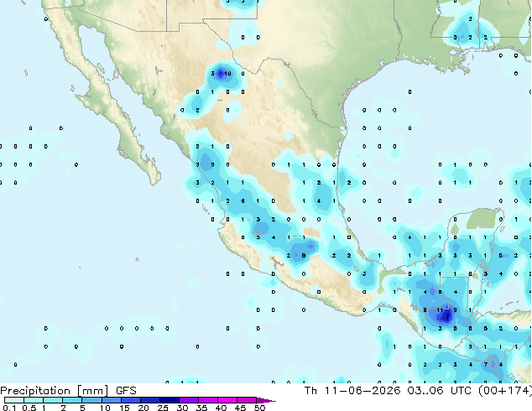Screen dimensions: 532x411
Task: Click the above-50 arrow tip of legend
Action: 266,400
